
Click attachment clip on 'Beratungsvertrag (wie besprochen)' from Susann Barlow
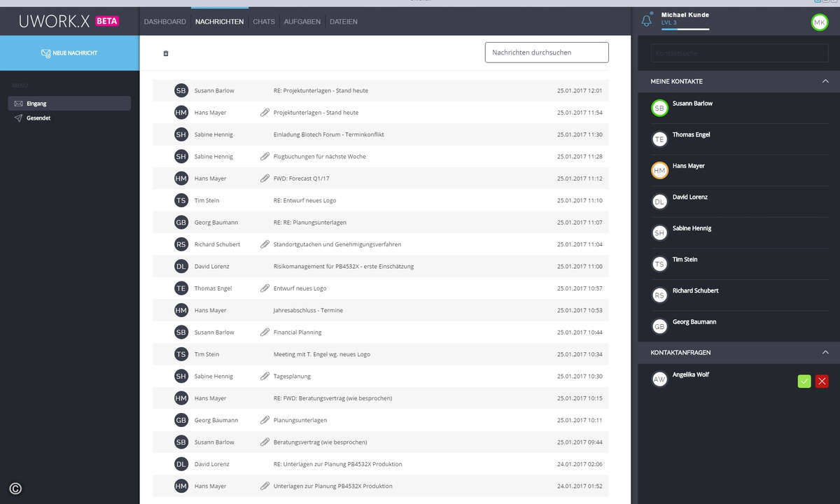click(x=265, y=442)
